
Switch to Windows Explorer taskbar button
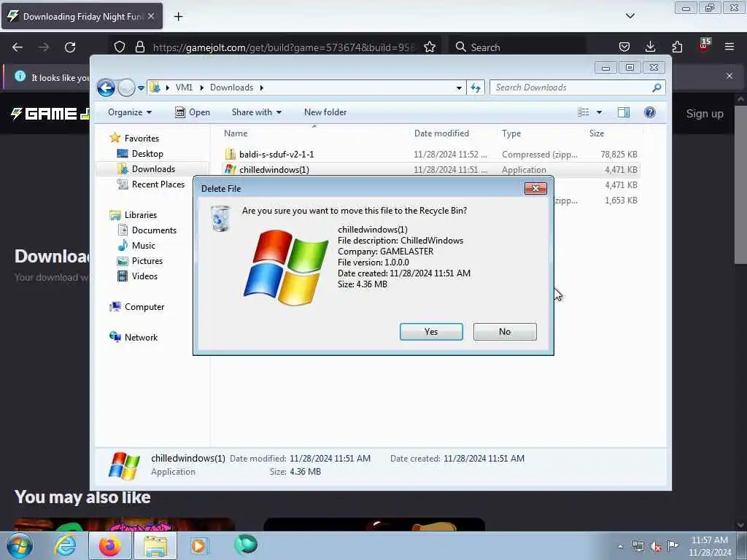[x=155, y=545]
